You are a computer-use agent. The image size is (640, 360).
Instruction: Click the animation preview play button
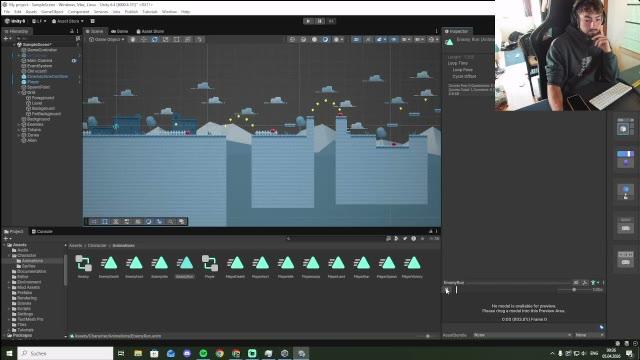pos(447,290)
